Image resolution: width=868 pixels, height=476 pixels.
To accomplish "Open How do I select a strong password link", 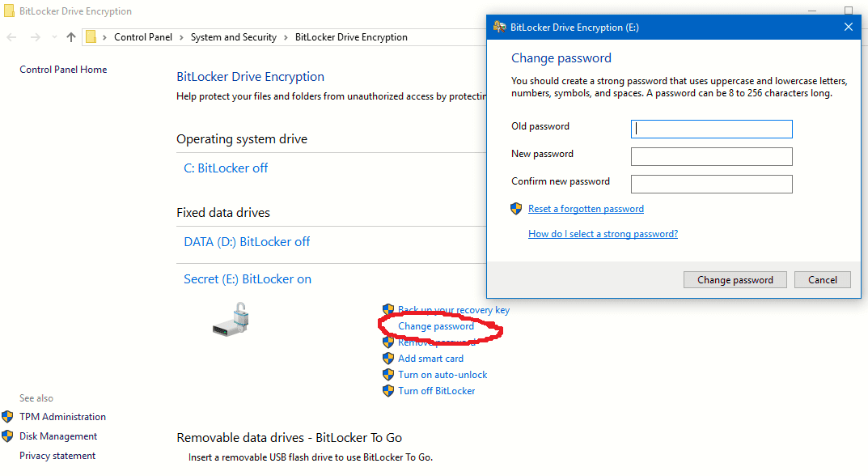I will tap(603, 234).
